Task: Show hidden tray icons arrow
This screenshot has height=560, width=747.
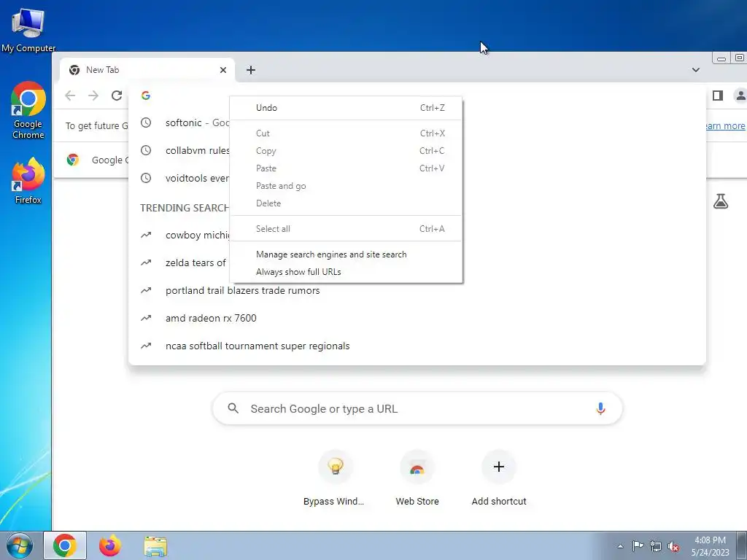Action: tap(620, 546)
